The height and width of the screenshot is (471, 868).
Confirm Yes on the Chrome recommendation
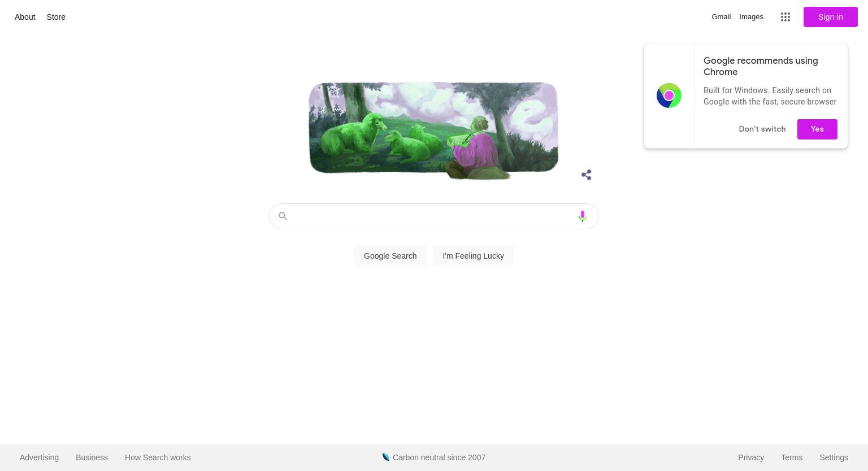(817, 129)
